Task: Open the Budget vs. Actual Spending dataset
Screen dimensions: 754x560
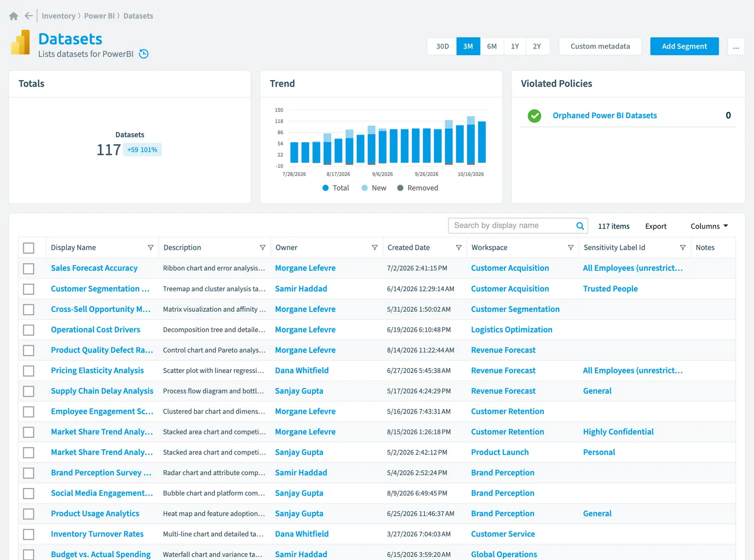Action: 101,554
